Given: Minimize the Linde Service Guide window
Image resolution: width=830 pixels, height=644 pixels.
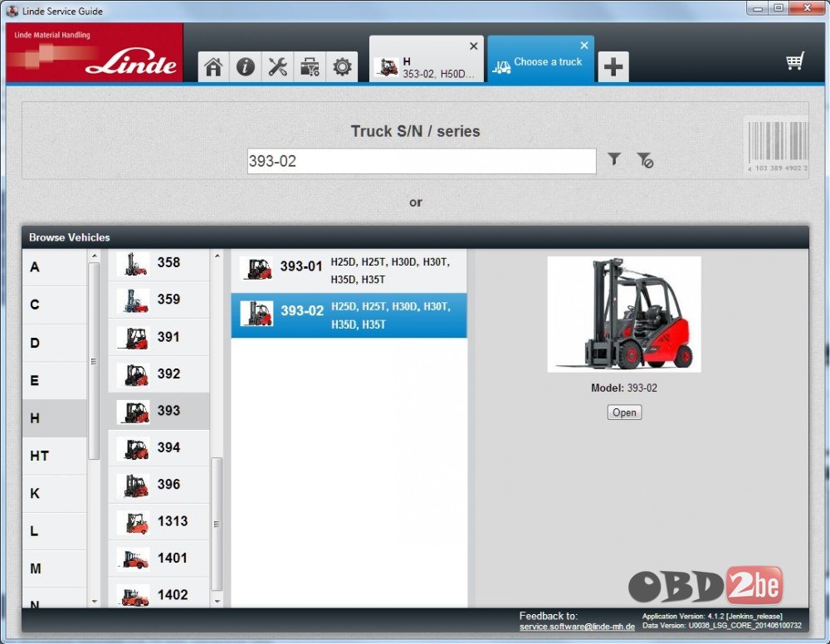Looking at the screenshot, I should (x=758, y=8).
